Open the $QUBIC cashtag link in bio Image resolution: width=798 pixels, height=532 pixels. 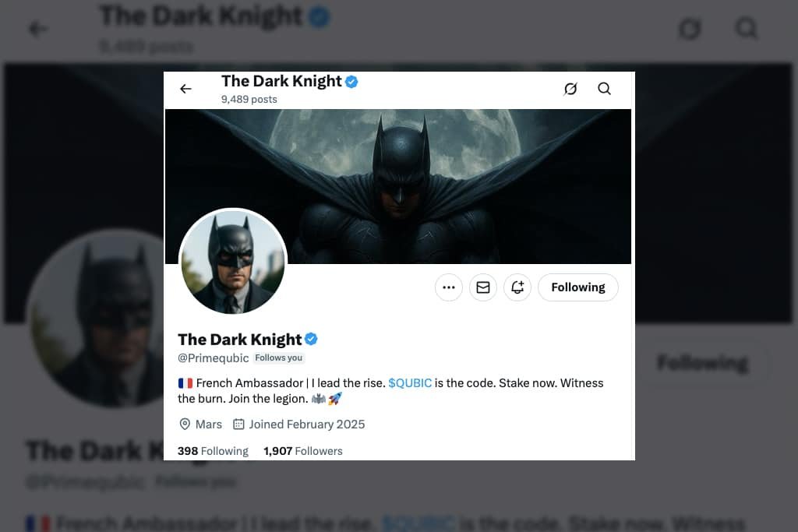tap(410, 383)
